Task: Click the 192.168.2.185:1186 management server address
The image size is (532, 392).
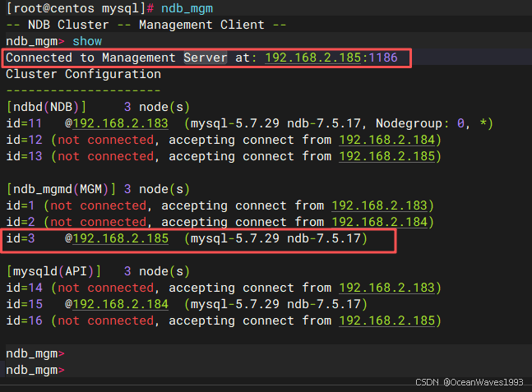Action: [331, 58]
